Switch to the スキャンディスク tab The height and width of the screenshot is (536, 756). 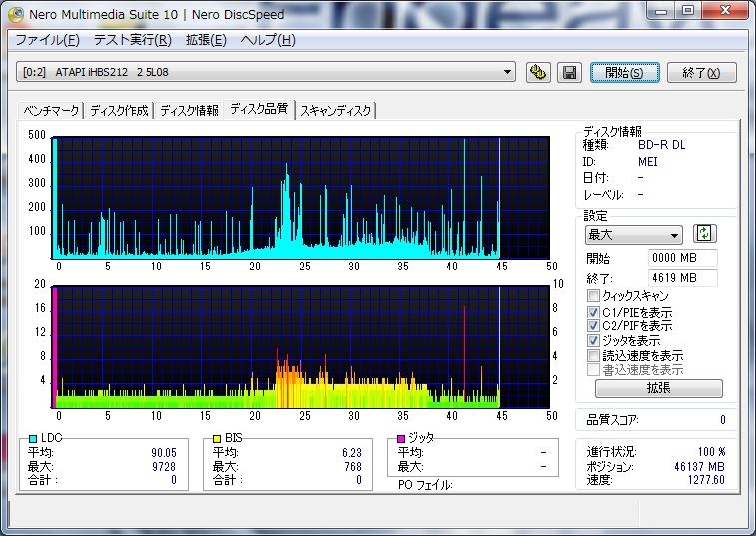[336, 111]
